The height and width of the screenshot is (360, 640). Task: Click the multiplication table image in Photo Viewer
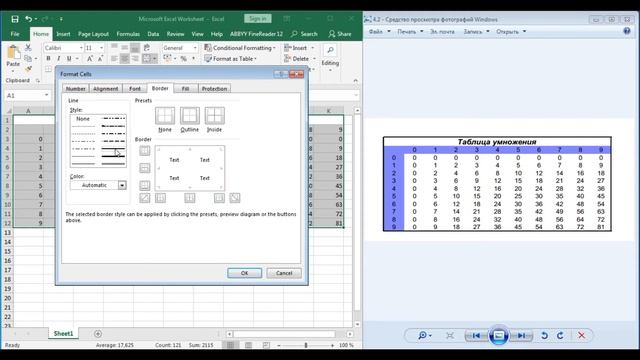pos(497,184)
